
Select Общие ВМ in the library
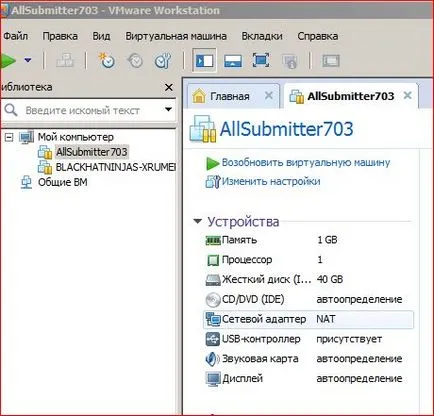tap(63, 182)
